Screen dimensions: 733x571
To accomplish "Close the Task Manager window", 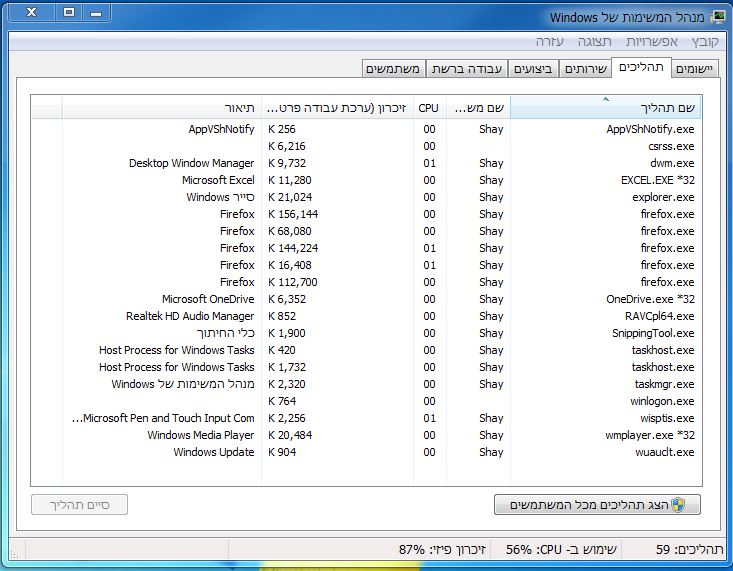I will point(31,13).
